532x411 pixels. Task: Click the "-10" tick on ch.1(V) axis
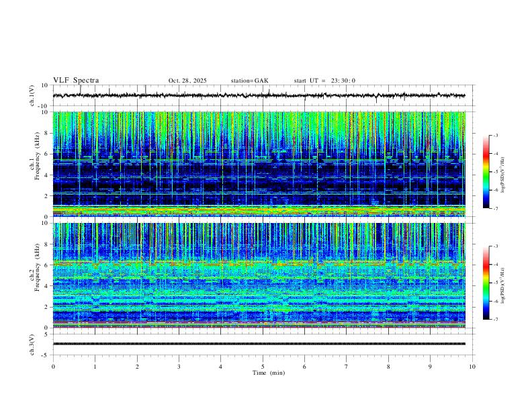43,106
